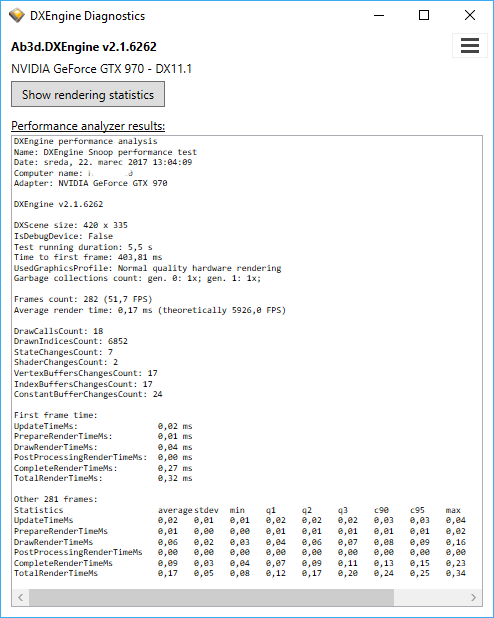494x618 pixels.
Task: Click 'Time to first frame: 403,81 ms' line
Action: coord(88,257)
